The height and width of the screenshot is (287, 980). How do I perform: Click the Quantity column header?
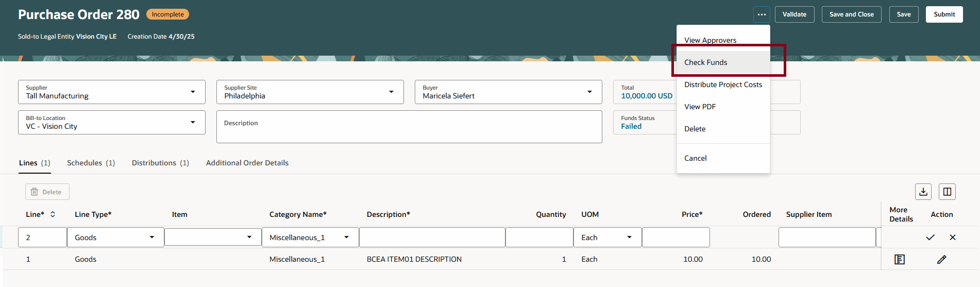[551, 214]
